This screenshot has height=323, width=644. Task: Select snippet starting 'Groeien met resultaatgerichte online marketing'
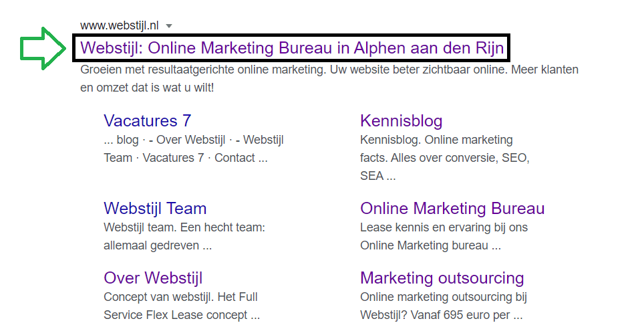click(x=329, y=70)
